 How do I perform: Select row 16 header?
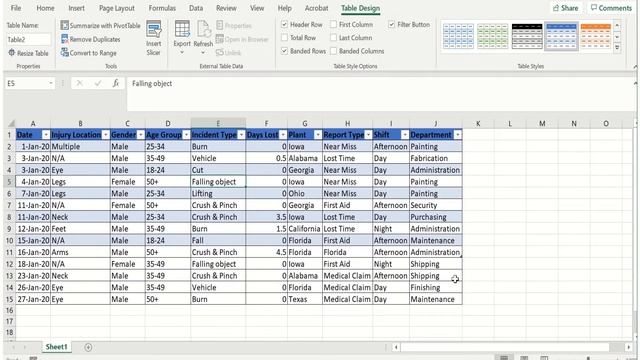tap(9, 311)
